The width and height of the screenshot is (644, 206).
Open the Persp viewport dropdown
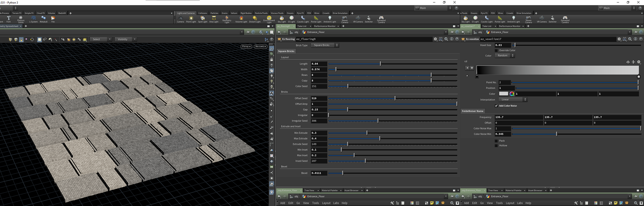click(246, 46)
